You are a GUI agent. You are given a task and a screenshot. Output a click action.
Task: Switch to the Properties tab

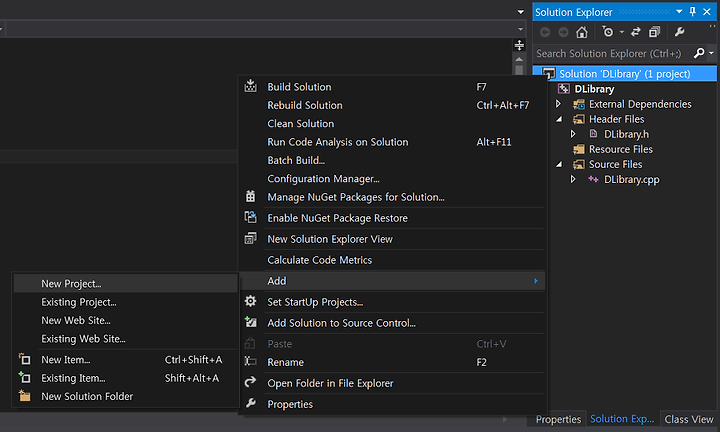click(558, 419)
